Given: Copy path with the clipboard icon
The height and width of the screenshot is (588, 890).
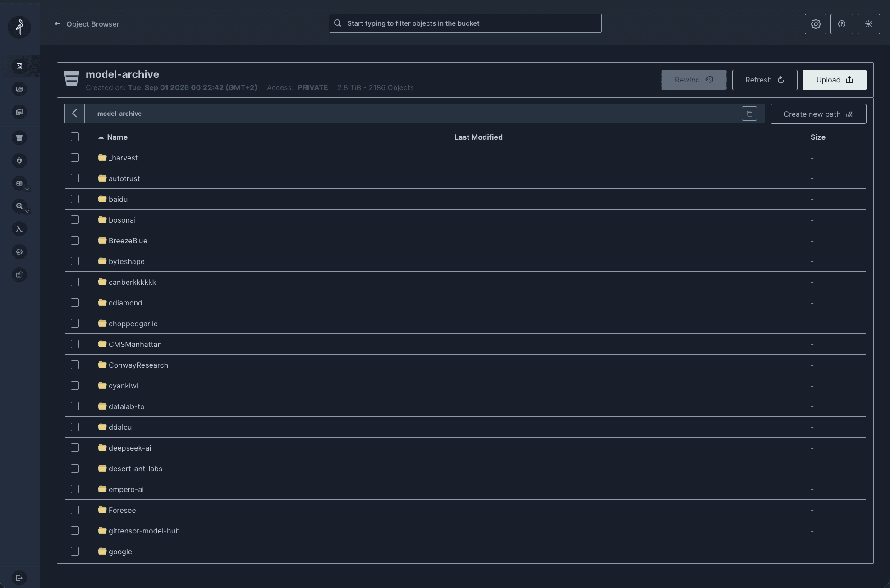Looking at the screenshot, I should click(x=749, y=114).
